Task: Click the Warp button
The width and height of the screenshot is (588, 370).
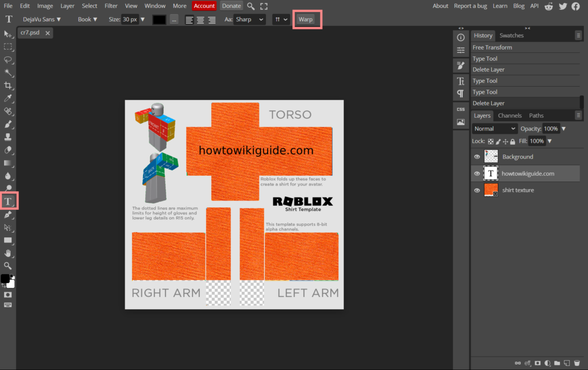Action: point(305,20)
